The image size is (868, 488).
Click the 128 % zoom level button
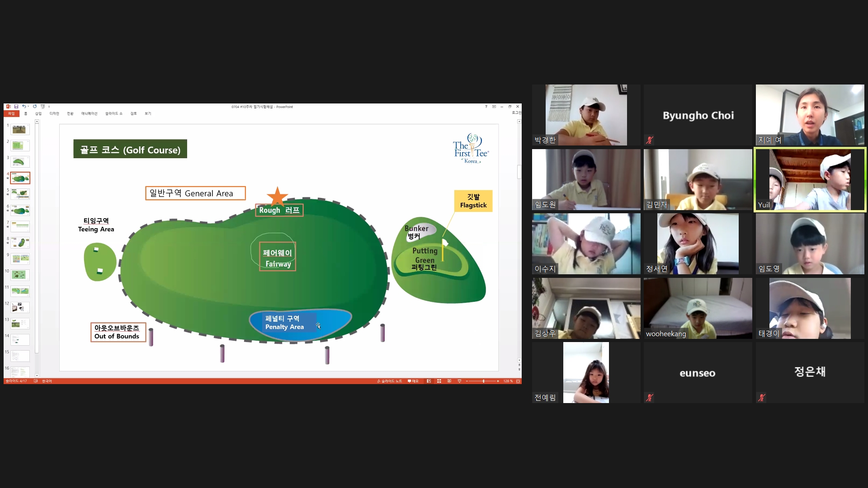coord(508,381)
